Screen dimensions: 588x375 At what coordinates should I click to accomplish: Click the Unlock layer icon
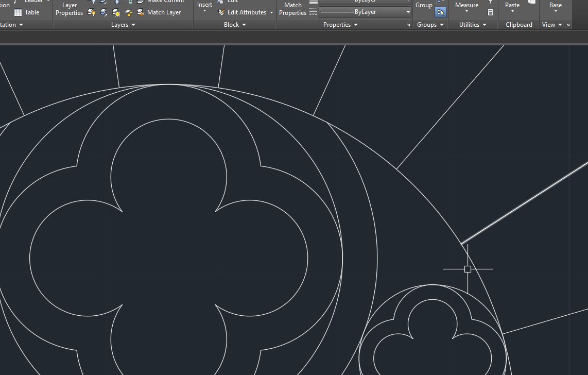[x=129, y=12]
